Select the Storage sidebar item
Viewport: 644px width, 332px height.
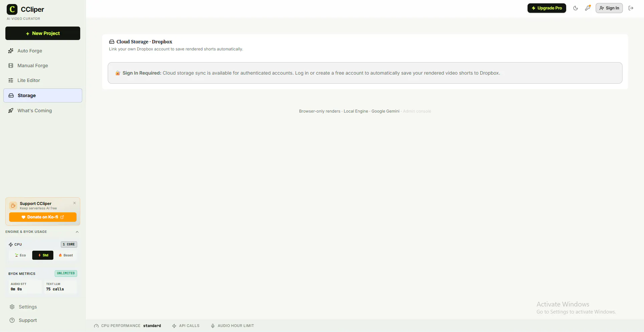click(x=43, y=95)
